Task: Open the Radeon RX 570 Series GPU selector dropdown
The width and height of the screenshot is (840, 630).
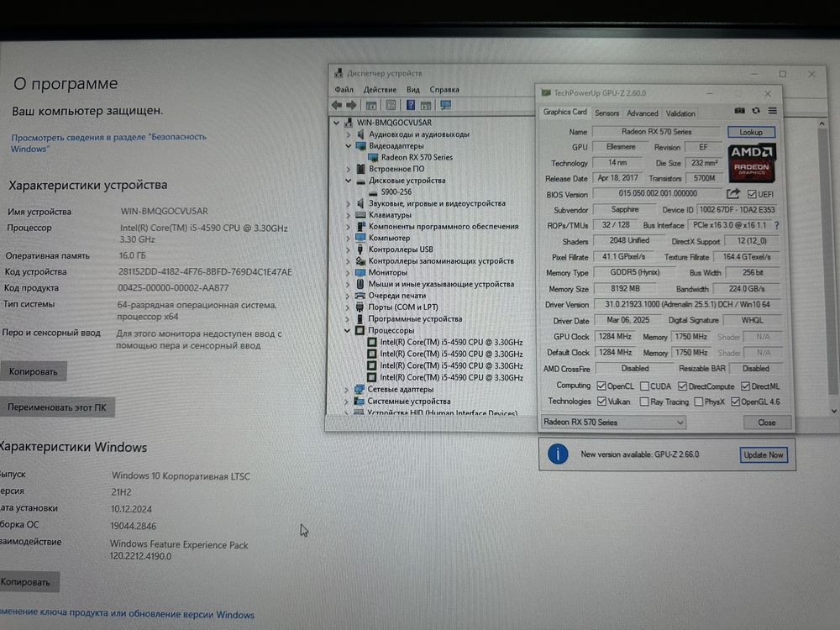Action: click(613, 423)
